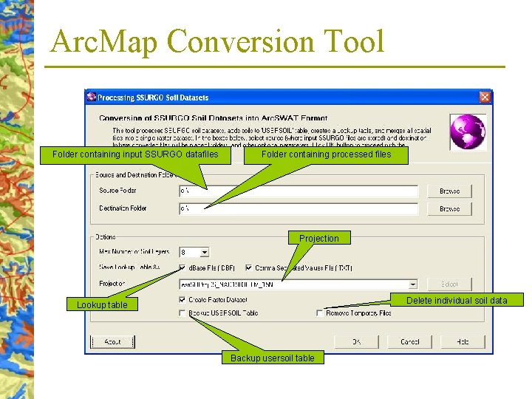Click the Cancel button
The height and width of the screenshot is (399, 532).
click(409, 341)
